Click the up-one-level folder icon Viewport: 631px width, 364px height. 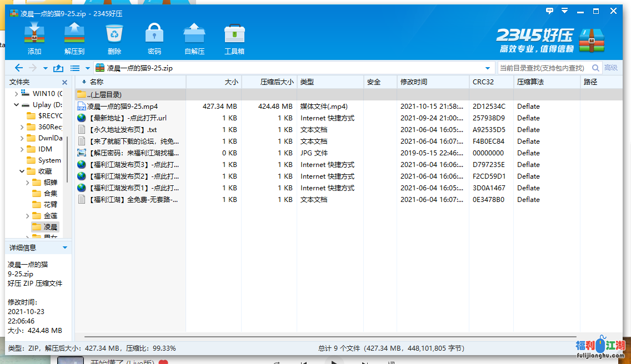pos(58,68)
